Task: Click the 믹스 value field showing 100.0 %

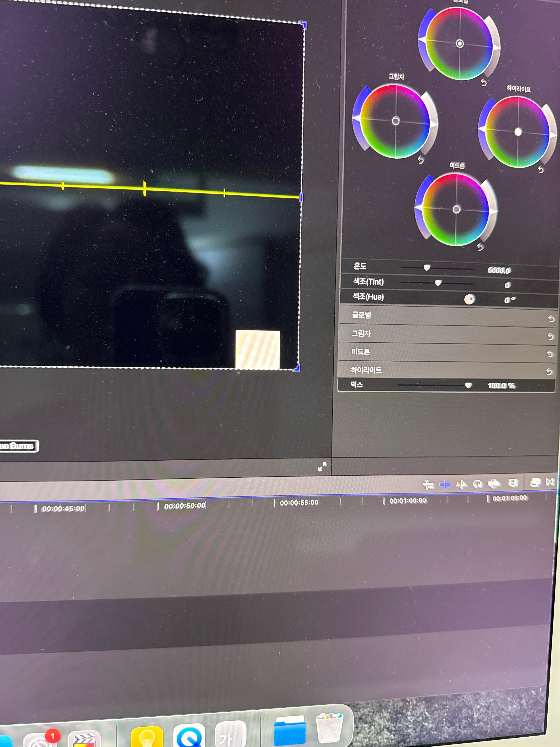Action: tap(501, 386)
